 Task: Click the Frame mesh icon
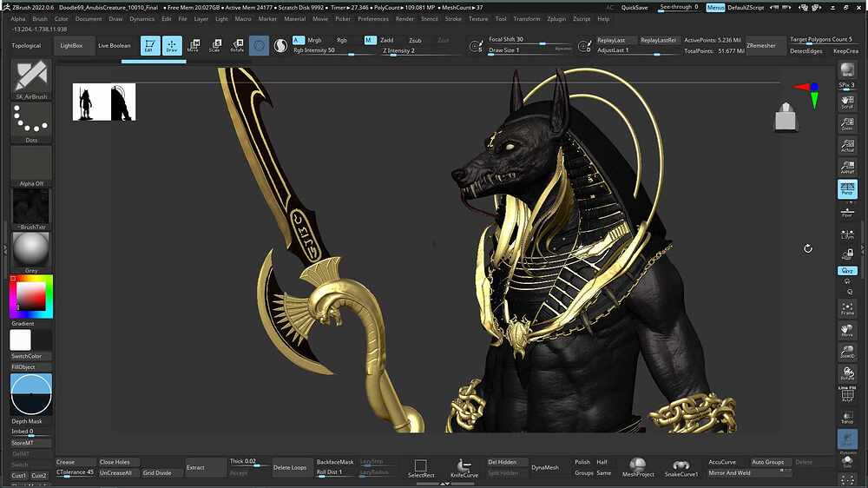point(847,308)
